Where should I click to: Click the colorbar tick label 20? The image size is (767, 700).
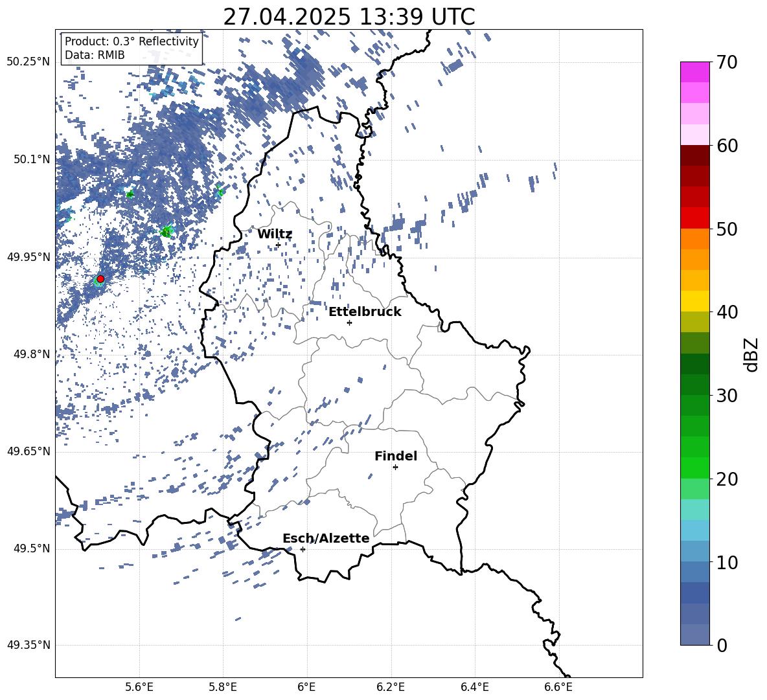pyautogui.click(x=726, y=479)
